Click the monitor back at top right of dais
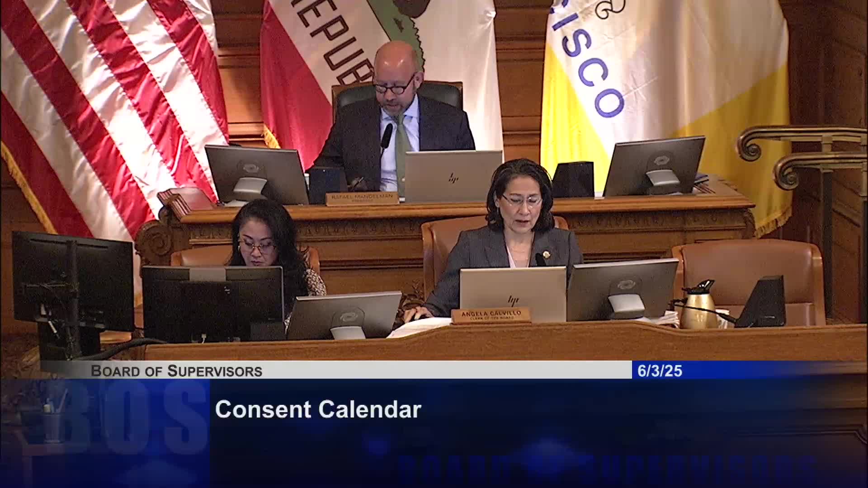The image size is (868, 488). (654, 166)
